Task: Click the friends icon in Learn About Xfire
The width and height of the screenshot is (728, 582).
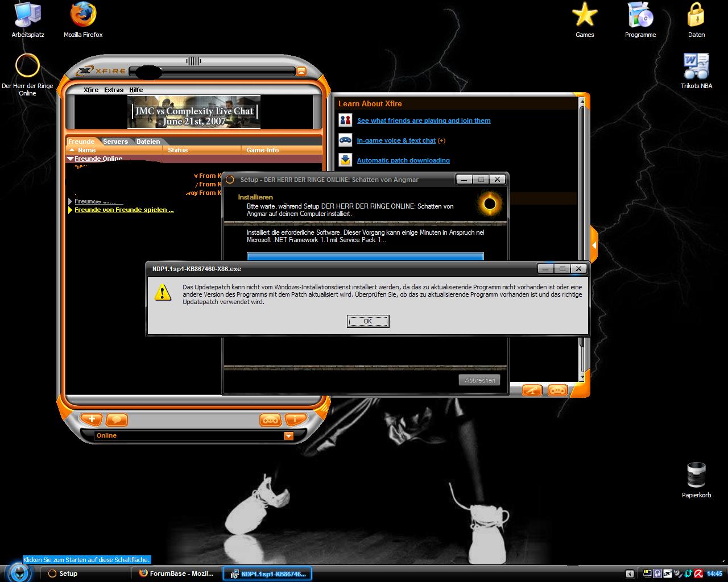Action: [x=345, y=120]
